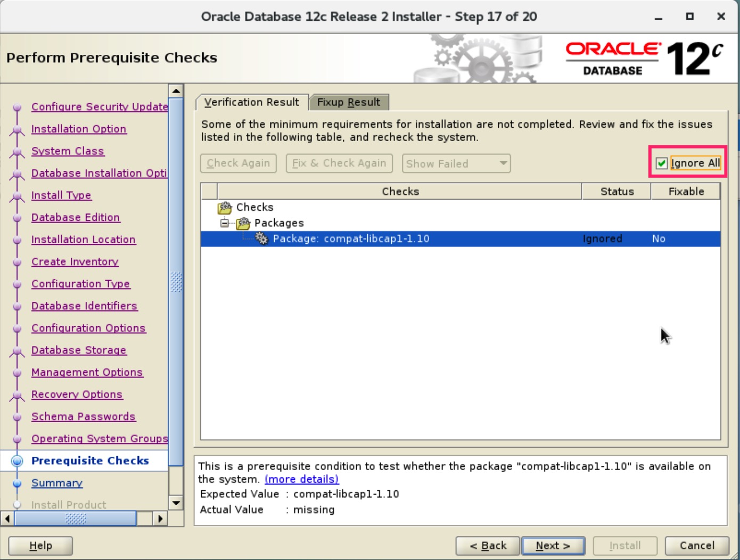The image size is (740, 560).
Task: Click the sidebar vertical scrollbar thumb
Action: (x=176, y=282)
